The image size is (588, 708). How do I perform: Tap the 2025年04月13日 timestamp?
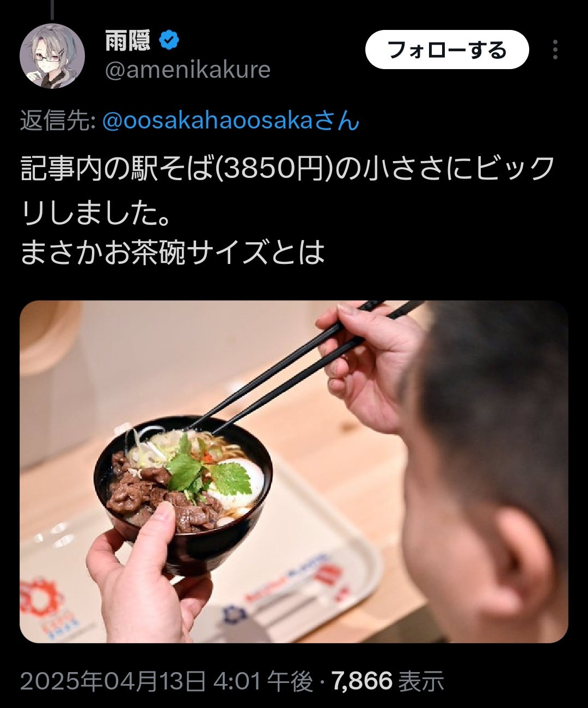pyautogui.click(x=113, y=681)
